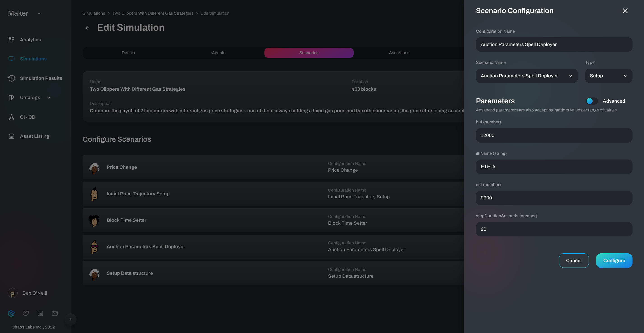Toggle the Advanced parameters switch
The image size is (644, 333).
pyautogui.click(x=592, y=101)
